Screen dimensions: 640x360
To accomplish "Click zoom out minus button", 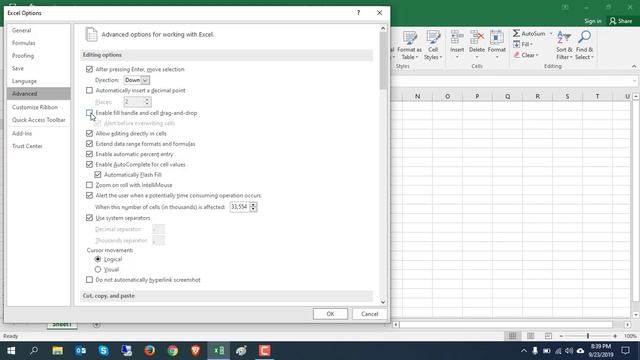I will tap(561, 336).
